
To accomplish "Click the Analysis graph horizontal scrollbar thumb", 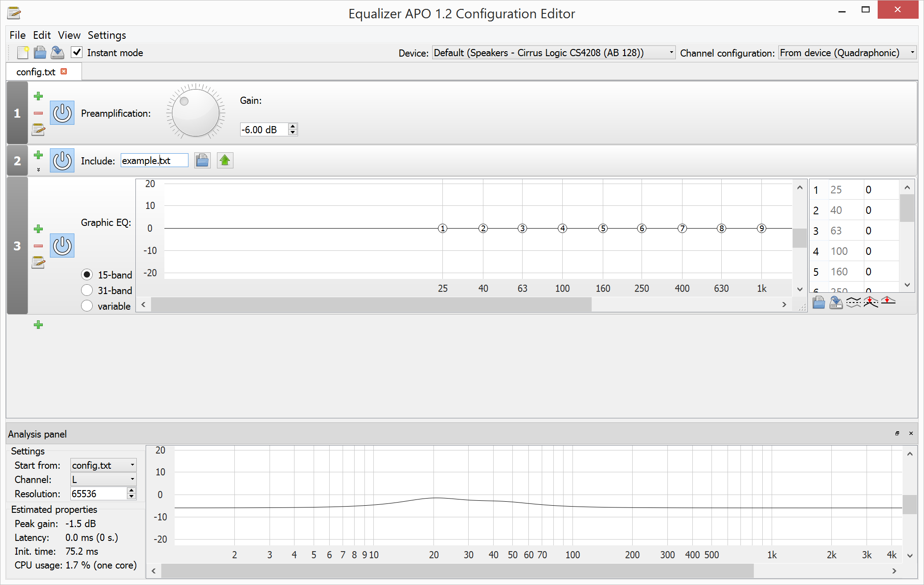I will pos(457,571).
